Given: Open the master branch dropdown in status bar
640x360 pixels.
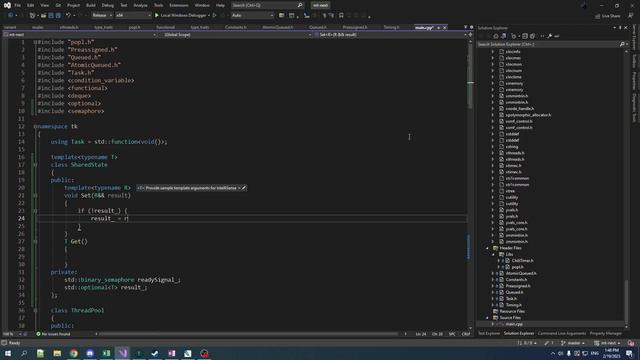Looking at the screenshot, I should tap(573, 343).
